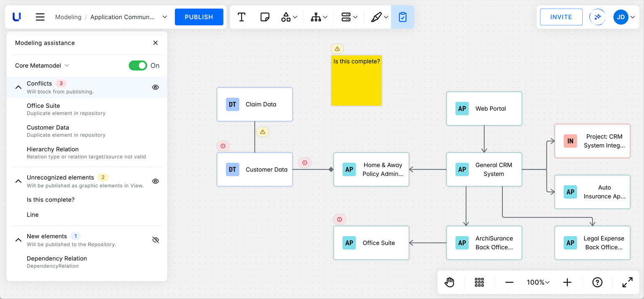Close the Modeling assistance panel
Viewport: 644px width, 299px height.
click(x=156, y=43)
